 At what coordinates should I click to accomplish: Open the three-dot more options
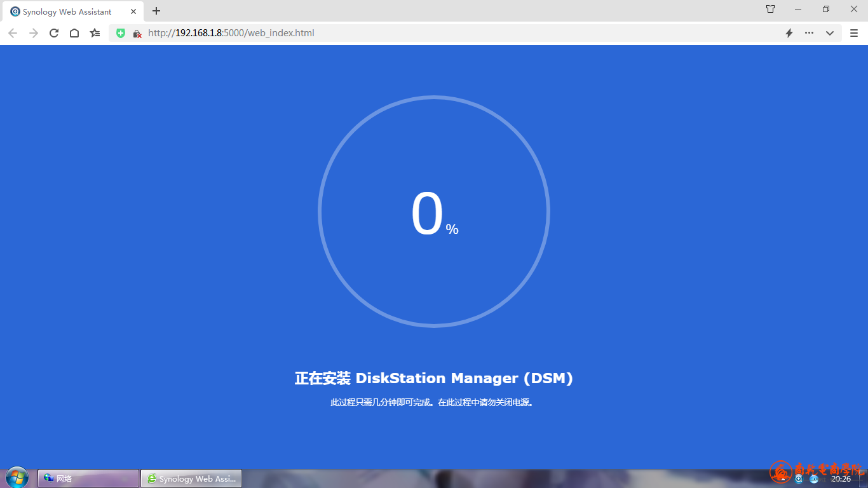809,33
